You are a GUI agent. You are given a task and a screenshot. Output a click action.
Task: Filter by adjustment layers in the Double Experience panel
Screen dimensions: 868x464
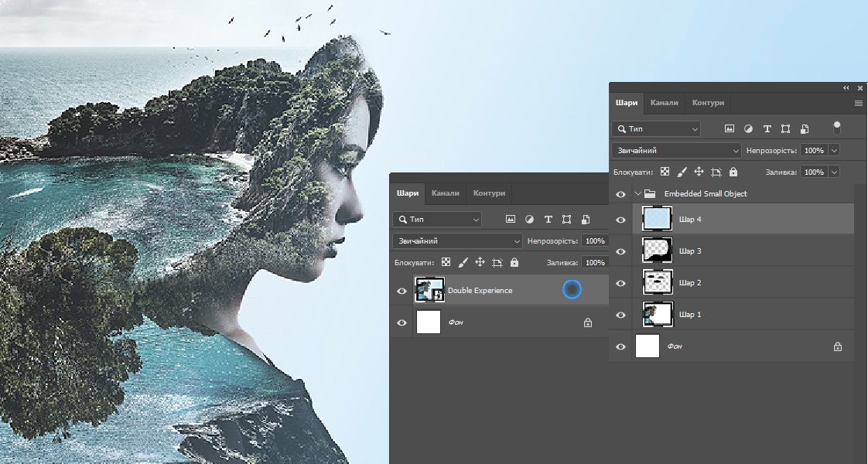click(x=529, y=220)
